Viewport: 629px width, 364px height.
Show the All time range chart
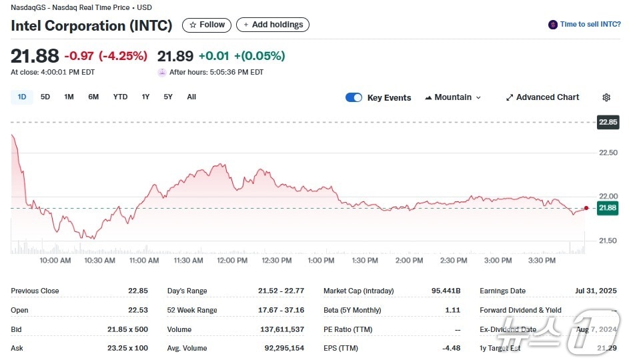(191, 97)
